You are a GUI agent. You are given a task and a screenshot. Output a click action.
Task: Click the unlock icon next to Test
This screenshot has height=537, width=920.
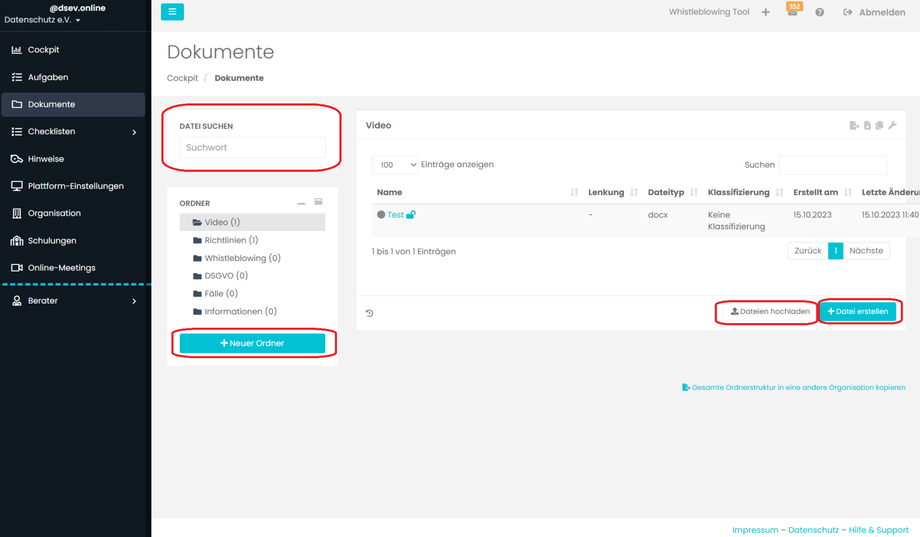click(411, 215)
